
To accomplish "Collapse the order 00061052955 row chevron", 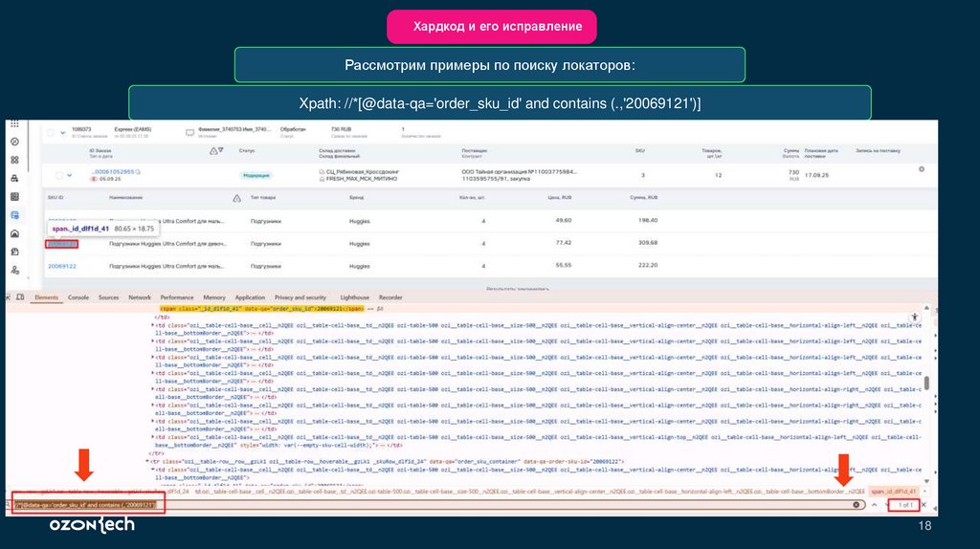I will tap(70, 175).
